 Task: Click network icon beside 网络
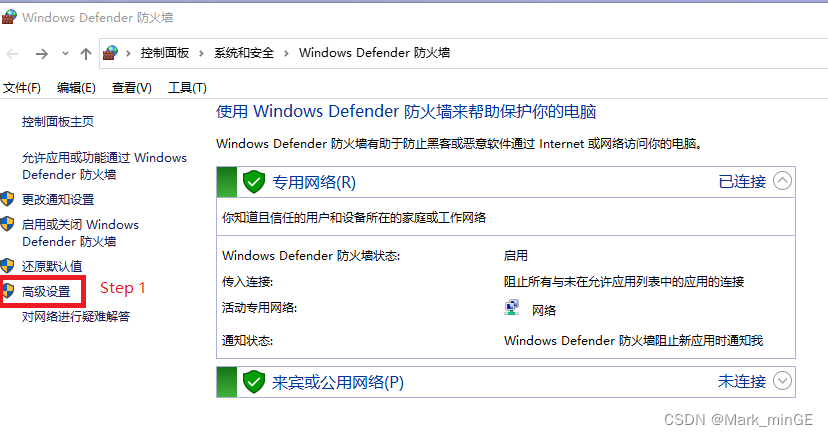512,308
